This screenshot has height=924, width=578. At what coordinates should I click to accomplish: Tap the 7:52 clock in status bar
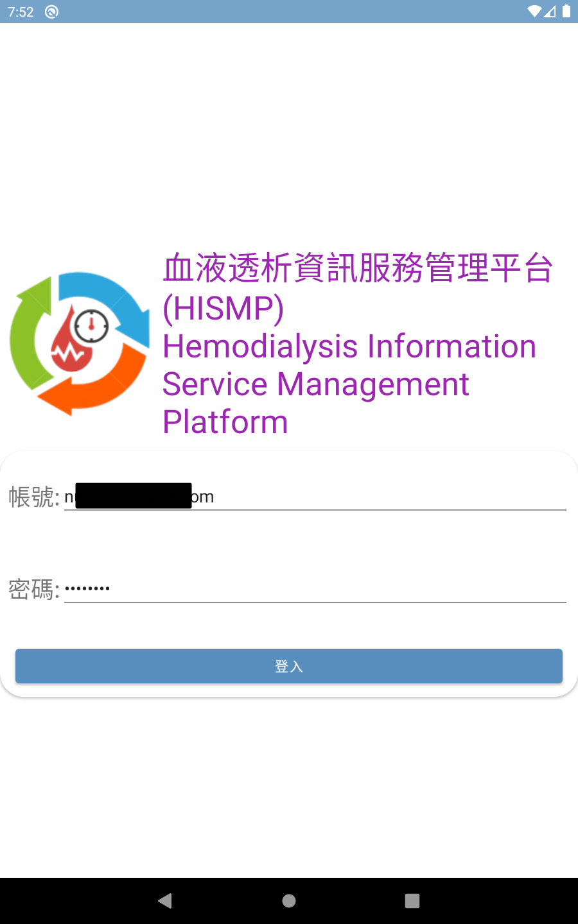click(x=21, y=12)
